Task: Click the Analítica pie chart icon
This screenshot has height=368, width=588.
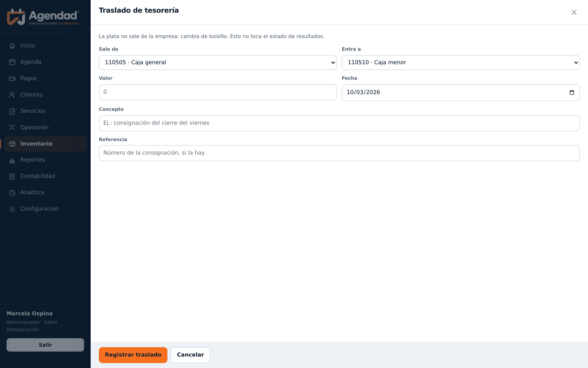Action: tap(12, 193)
